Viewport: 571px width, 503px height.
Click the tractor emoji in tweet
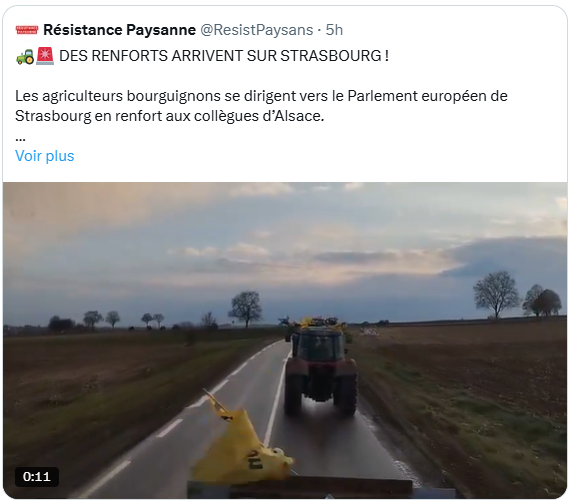coord(25,56)
